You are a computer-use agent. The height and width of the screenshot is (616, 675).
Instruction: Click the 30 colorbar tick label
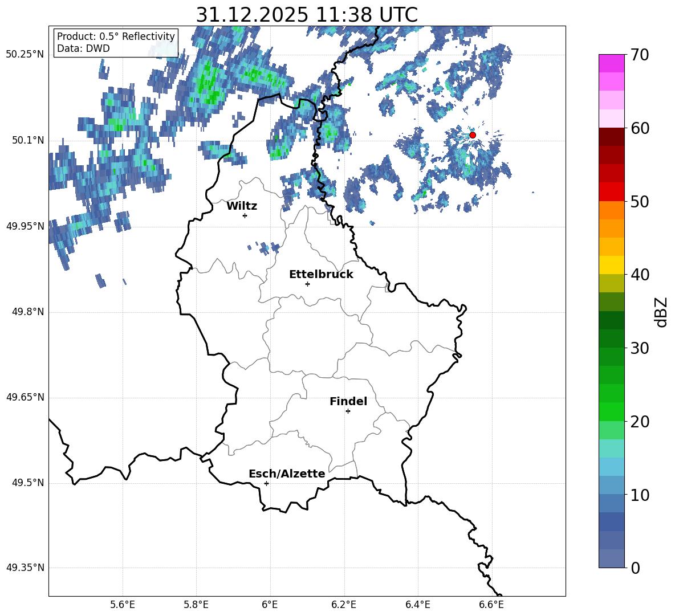[640, 348]
